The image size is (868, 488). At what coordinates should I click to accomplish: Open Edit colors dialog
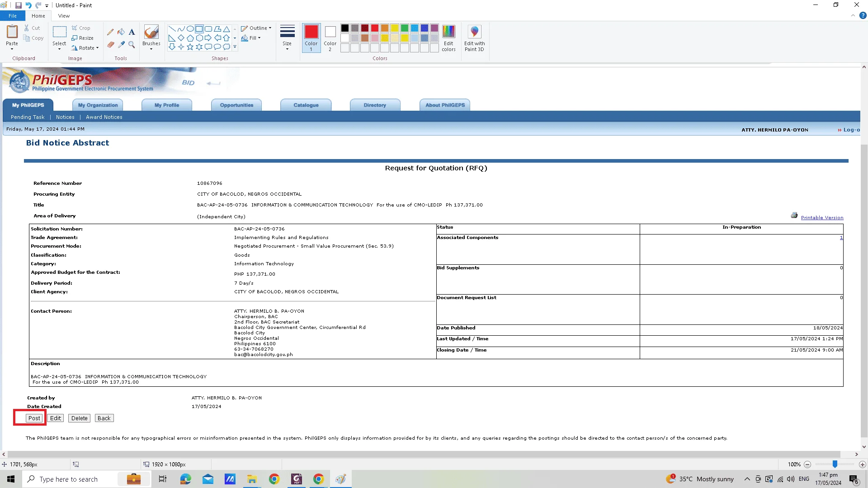(448, 38)
